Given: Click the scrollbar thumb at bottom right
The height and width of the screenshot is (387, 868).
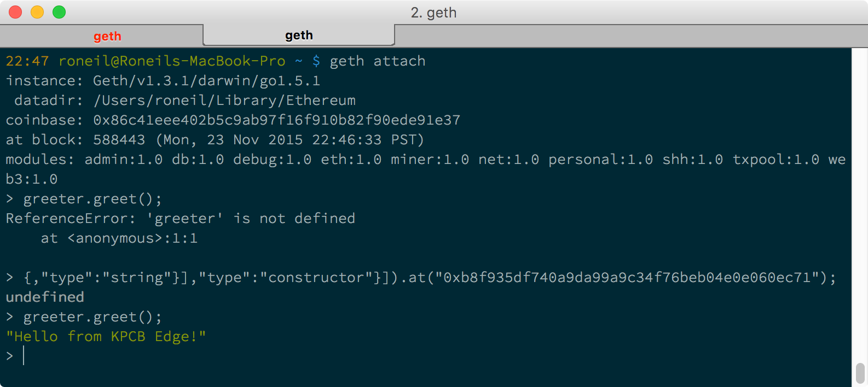Looking at the screenshot, I should pos(860,374).
